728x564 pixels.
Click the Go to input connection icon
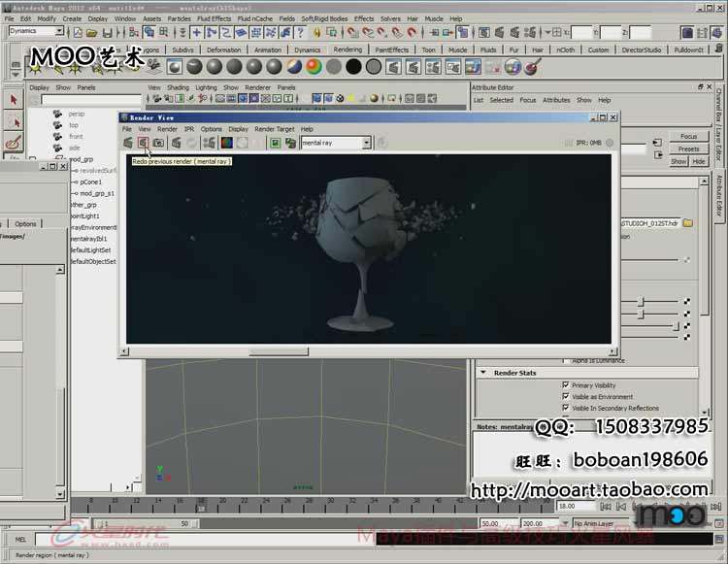[x=657, y=143]
